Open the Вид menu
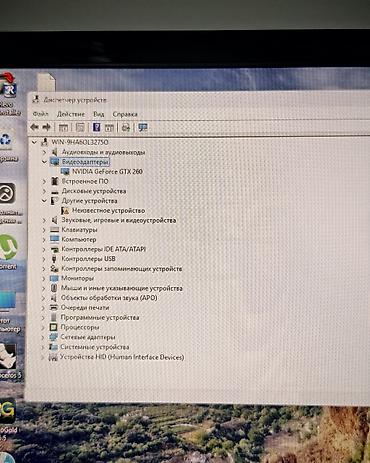 pyautogui.click(x=98, y=114)
